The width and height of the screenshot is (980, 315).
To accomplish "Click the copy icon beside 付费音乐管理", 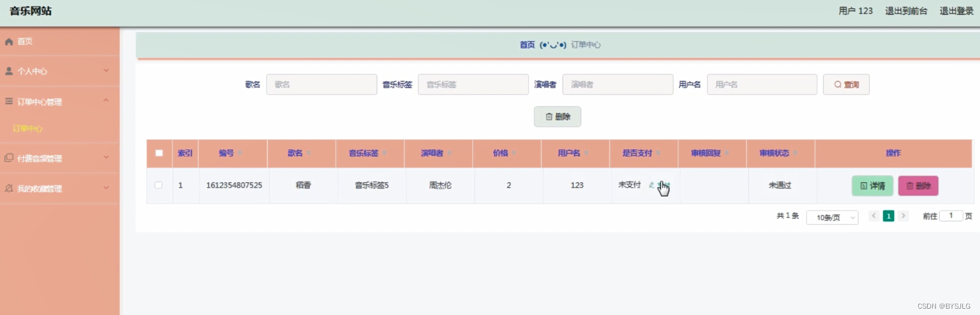I will pos(9,158).
